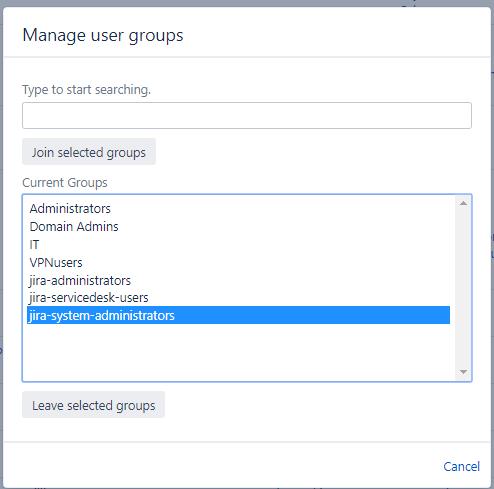Click the Leave selected groups button
494x489 pixels.
pos(93,405)
